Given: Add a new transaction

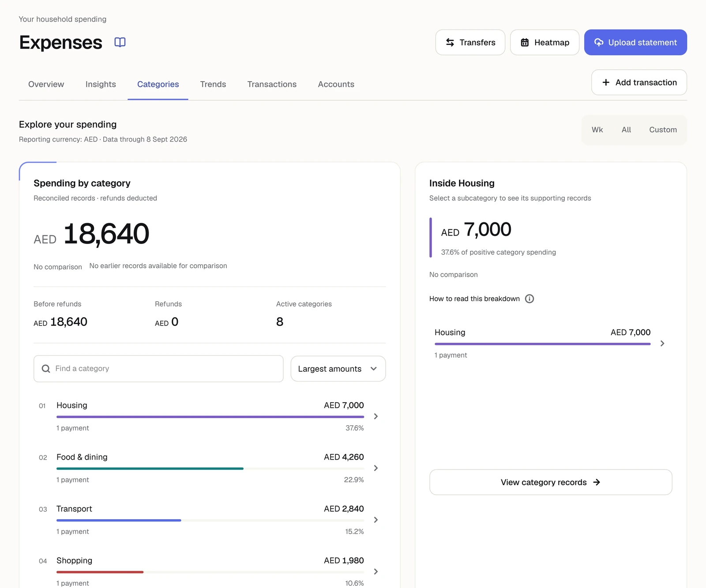Looking at the screenshot, I should click(x=639, y=82).
